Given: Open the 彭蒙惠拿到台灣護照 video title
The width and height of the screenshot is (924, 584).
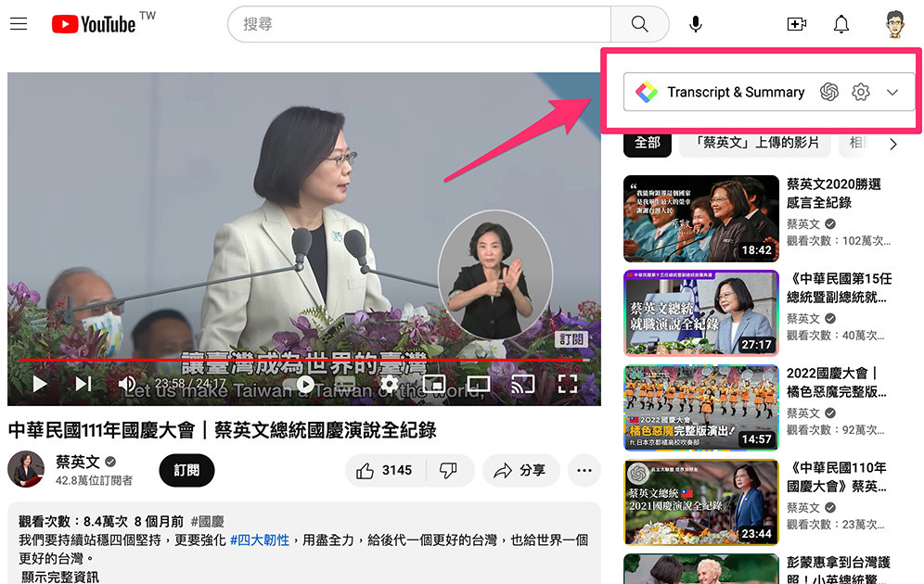Looking at the screenshot, I should pyautogui.click(x=838, y=570).
